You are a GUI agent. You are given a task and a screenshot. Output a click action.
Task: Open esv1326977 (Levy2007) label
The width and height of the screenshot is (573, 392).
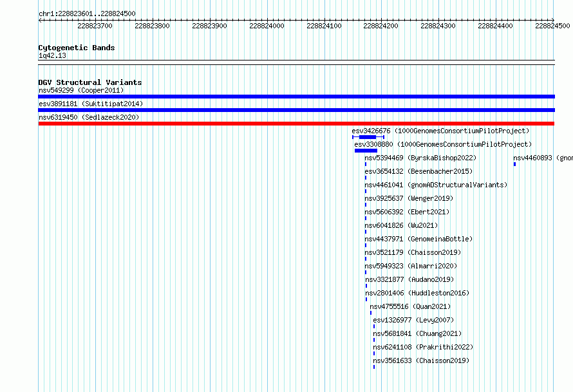click(414, 320)
